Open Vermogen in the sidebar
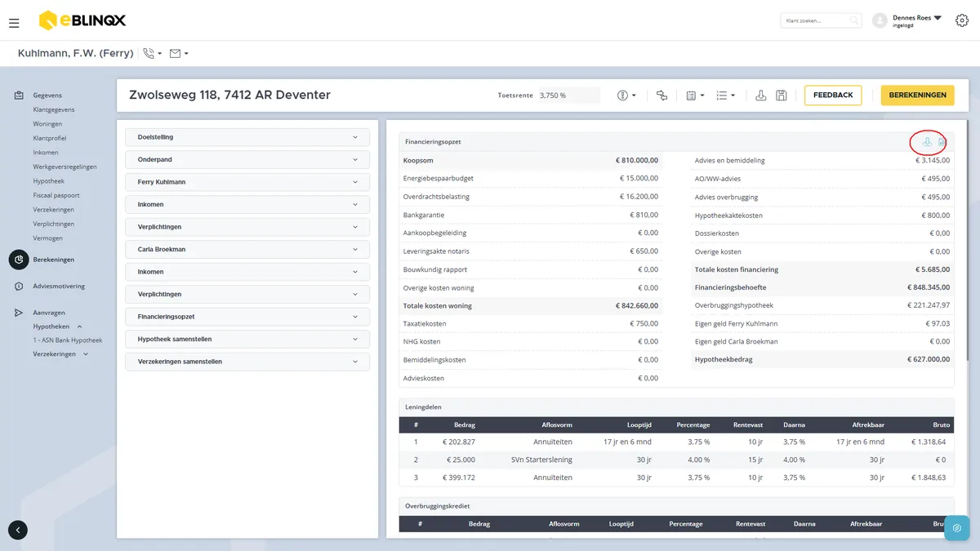980x551 pixels. pos(47,238)
